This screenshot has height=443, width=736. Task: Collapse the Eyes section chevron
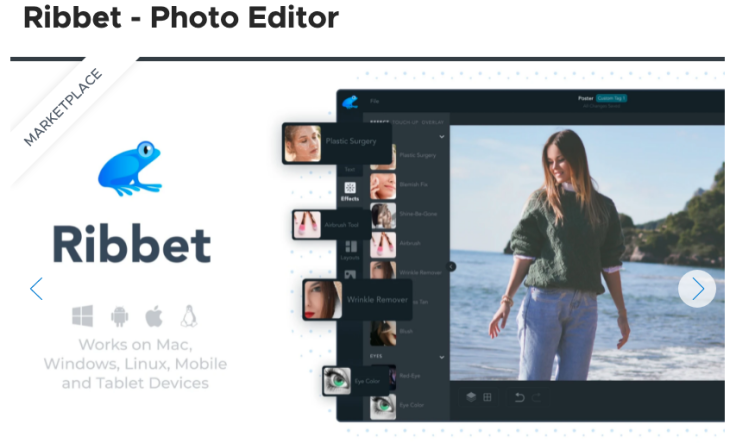(442, 357)
